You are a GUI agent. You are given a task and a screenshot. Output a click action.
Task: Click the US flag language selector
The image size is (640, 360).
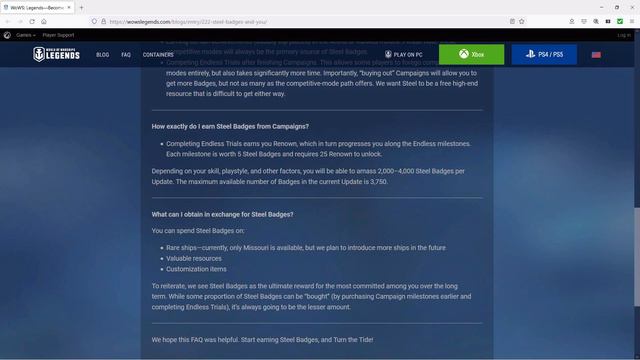pyautogui.click(x=596, y=55)
